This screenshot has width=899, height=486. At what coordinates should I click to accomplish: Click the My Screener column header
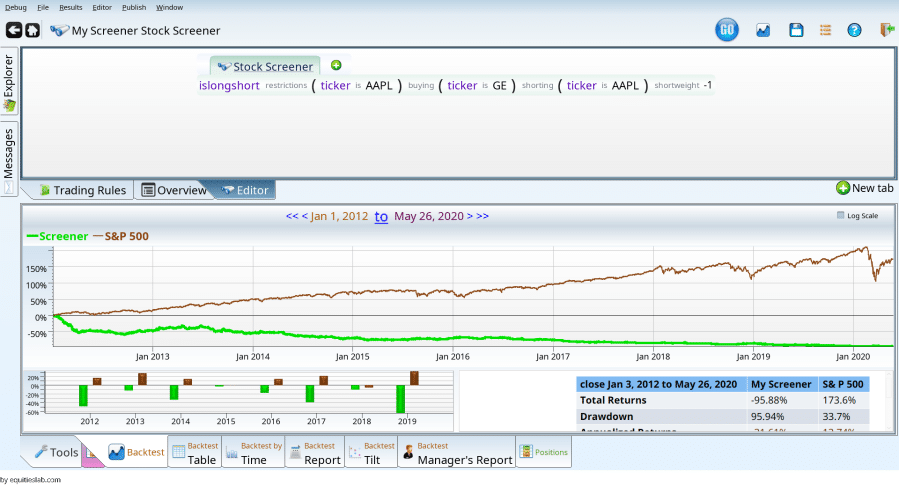pyautogui.click(x=781, y=384)
